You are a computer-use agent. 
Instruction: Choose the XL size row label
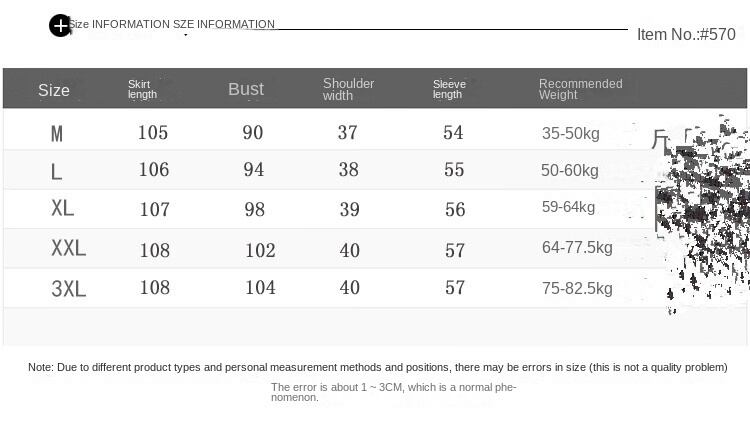tap(63, 209)
